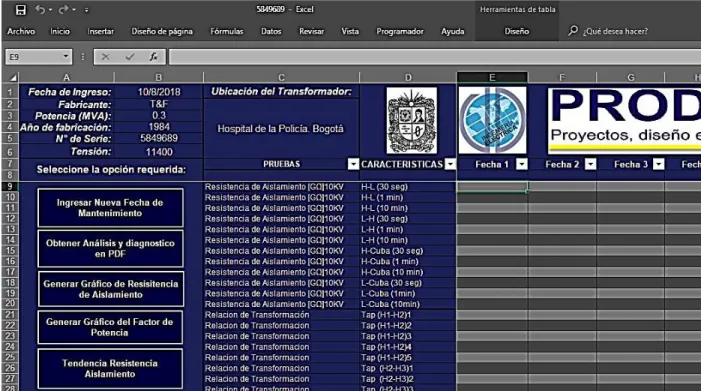Image resolution: width=701 pixels, height=391 pixels.
Task: Select column E header
Action: [x=492, y=77]
